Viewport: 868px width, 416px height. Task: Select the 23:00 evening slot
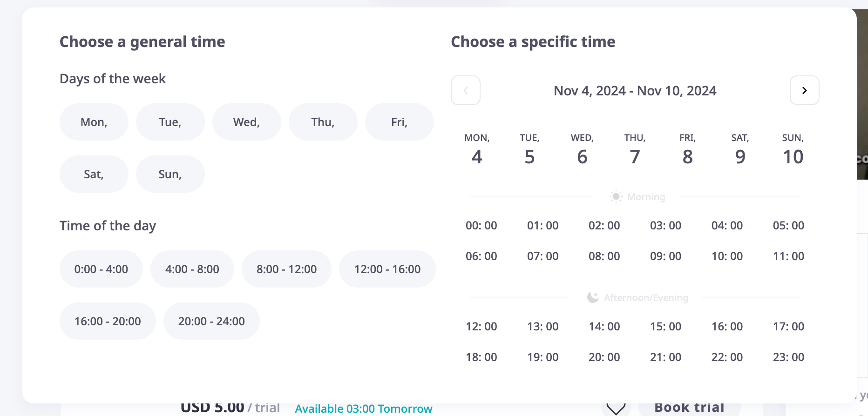pyautogui.click(x=788, y=357)
